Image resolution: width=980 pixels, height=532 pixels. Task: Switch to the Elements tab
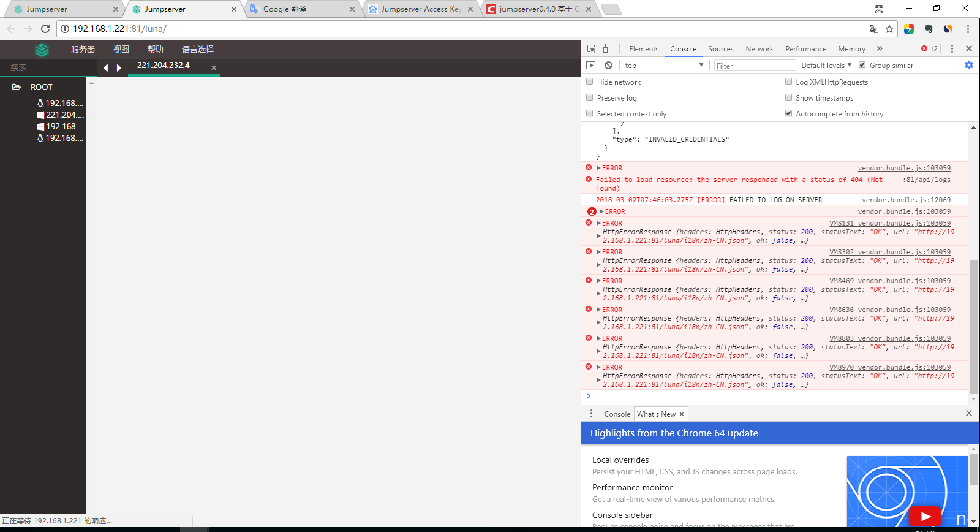(x=644, y=49)
